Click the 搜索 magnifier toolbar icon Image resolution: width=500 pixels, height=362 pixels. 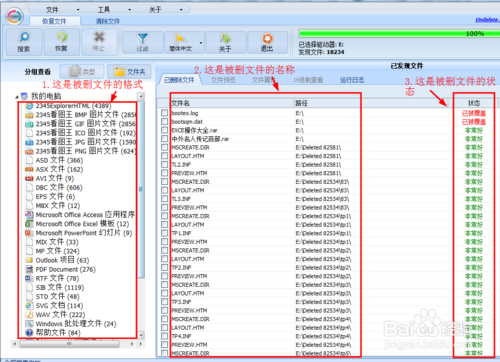point(24,37)
